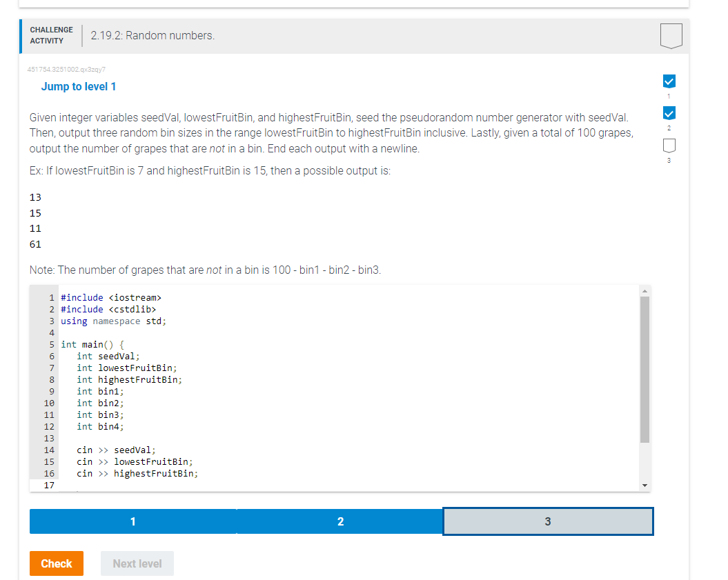Click the scrollbar up arrow in code editor
728x580 pixels.
click(645, 290)
